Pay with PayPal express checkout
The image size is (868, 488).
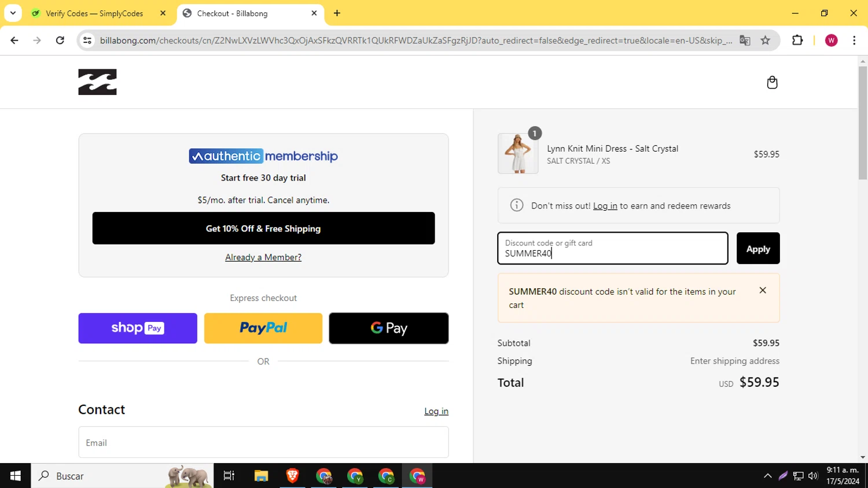click(263, 328)
